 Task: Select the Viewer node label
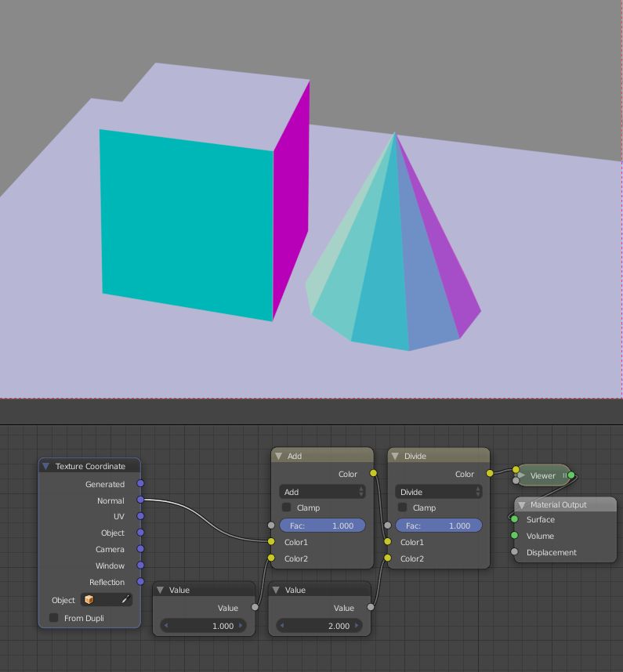pos(542,475)
